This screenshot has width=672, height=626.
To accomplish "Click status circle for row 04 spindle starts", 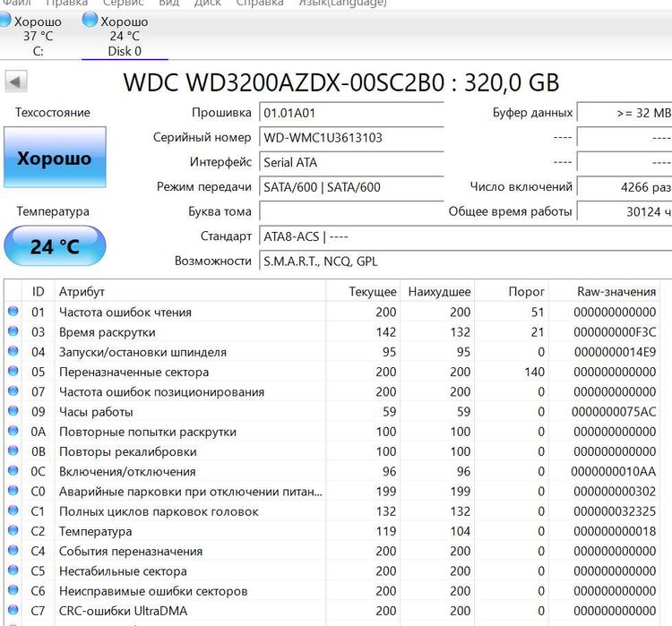I will [13, 351].
